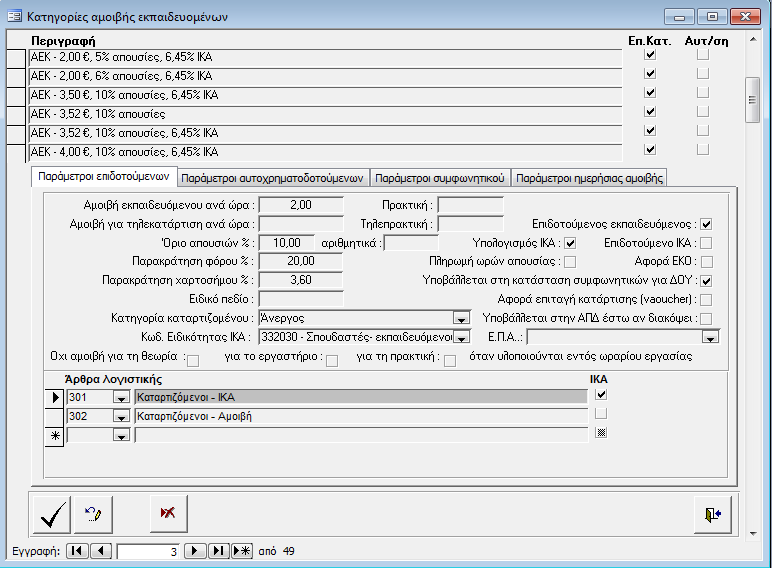The width and height of the screenshot is (772, 568).
Task: Click the undo changes icon
Action: (95, 513)
